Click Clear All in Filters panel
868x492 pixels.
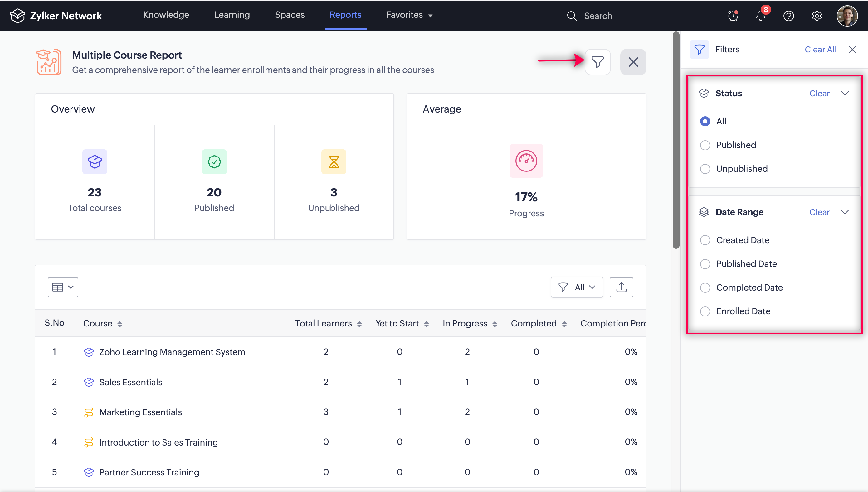[x=820, y=49]
